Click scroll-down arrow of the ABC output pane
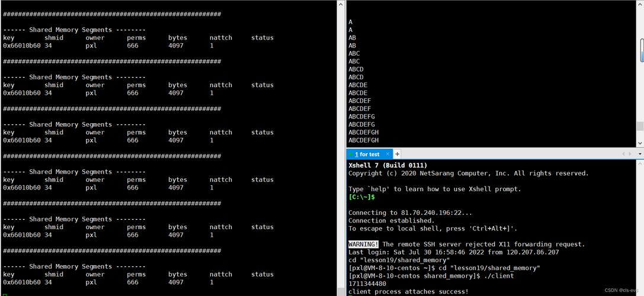Screen dimensions: 644x296 point(640,143)
